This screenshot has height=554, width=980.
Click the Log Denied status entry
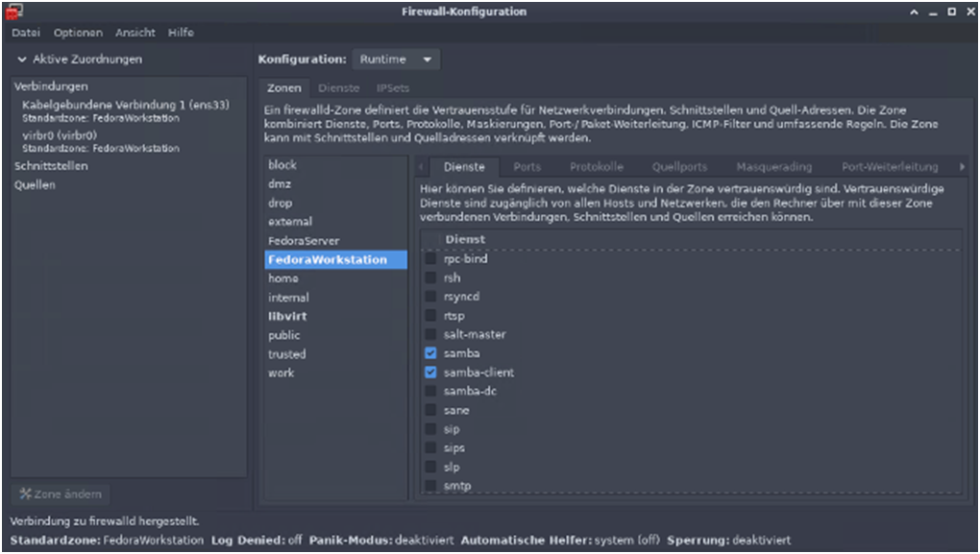pyautogui.click(x=257, y=541)
